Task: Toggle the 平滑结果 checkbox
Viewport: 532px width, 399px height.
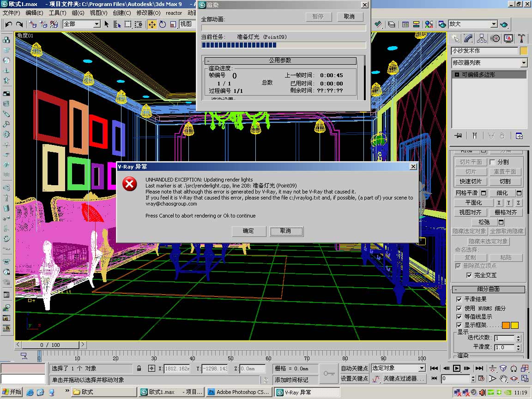Action: click(x=459, y=299)
